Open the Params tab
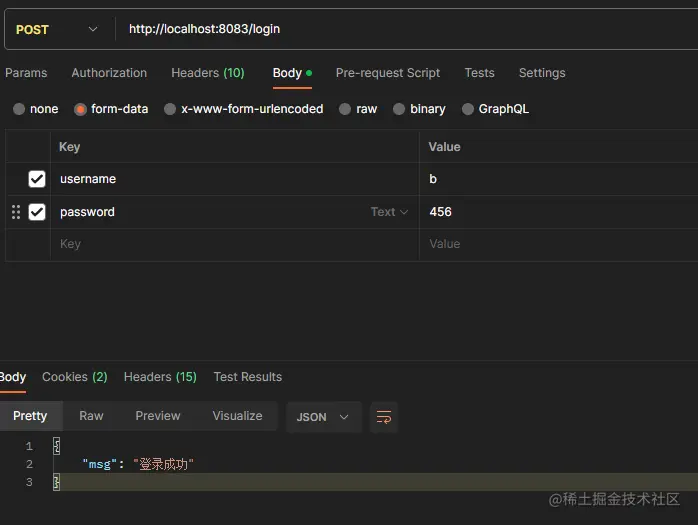This screenshot has width=698, height=525. point(26,73)
